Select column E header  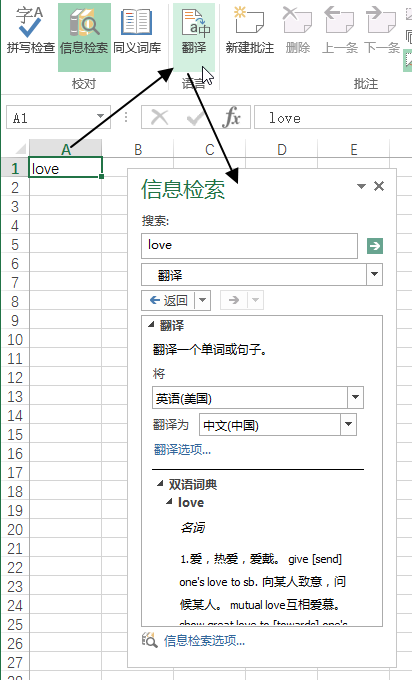pos(354,149)
